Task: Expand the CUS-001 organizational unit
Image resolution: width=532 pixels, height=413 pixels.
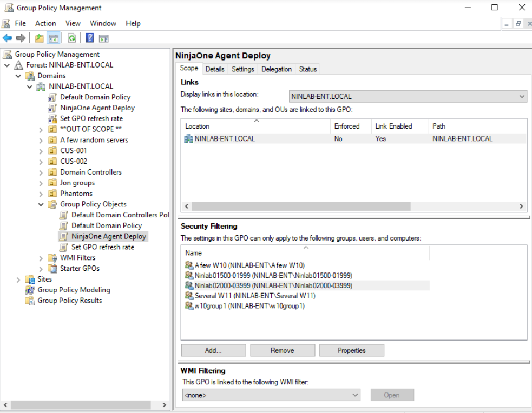Action: 41,151
